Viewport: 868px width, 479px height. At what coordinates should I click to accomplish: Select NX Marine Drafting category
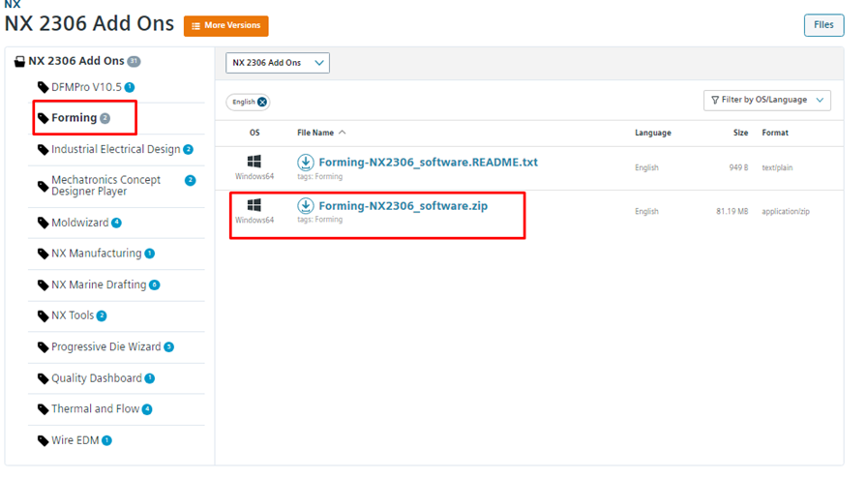pyautogui.click(x=99, y=284)
